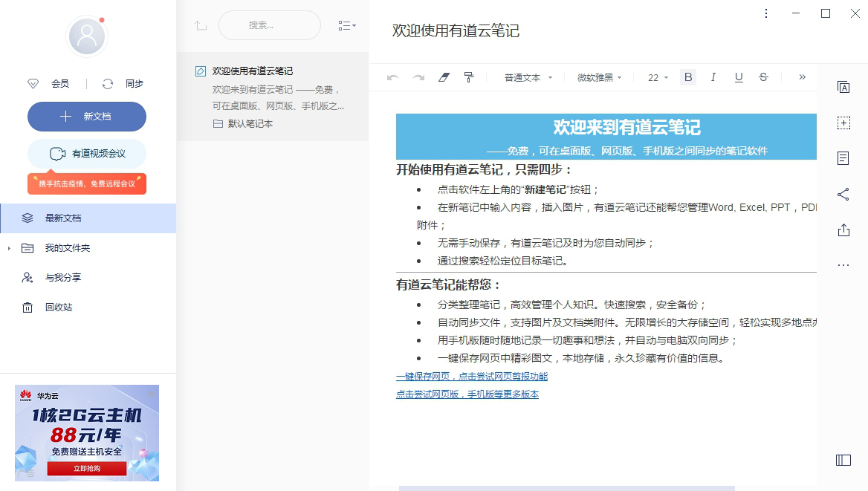Click the export/upload icon in right sidebar
Image resolution: width=868 pixels, height=491 pixels.
(843, 230)
